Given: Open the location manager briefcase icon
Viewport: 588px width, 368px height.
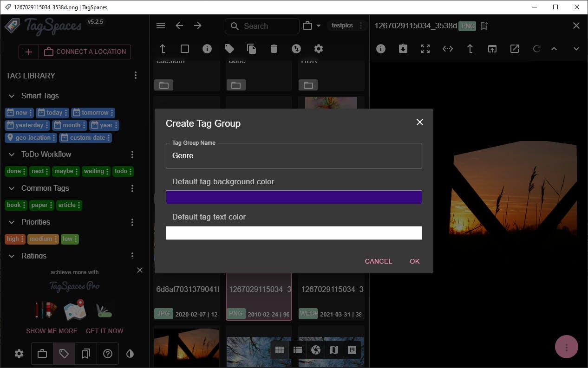Looking at the screenshot, I should 42,354.
